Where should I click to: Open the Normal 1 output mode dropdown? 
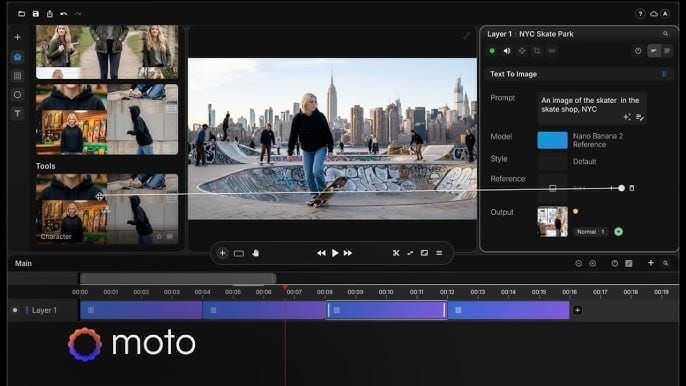591,232
